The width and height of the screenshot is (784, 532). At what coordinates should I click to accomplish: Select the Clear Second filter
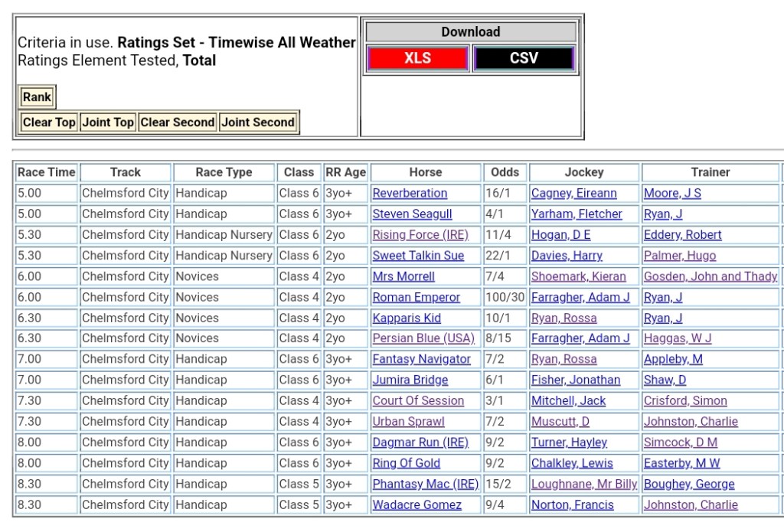click(178, 122)
